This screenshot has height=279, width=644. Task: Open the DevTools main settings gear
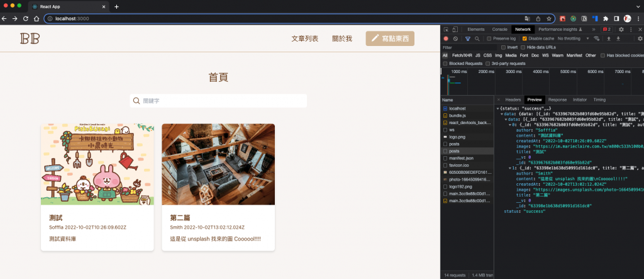click(621, 30)
